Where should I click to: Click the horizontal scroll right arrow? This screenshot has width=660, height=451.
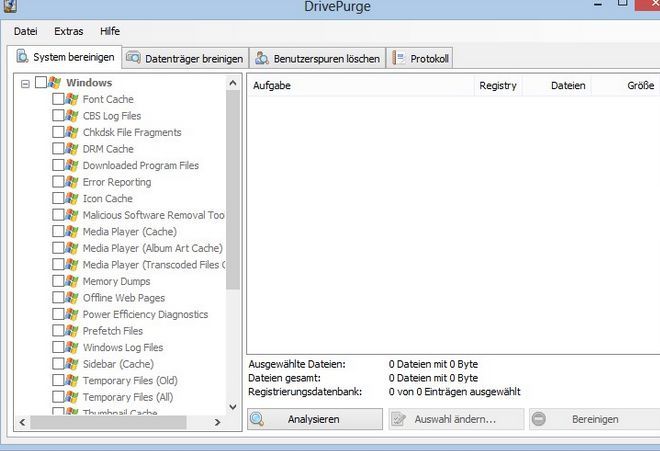(x=218, y=422)
